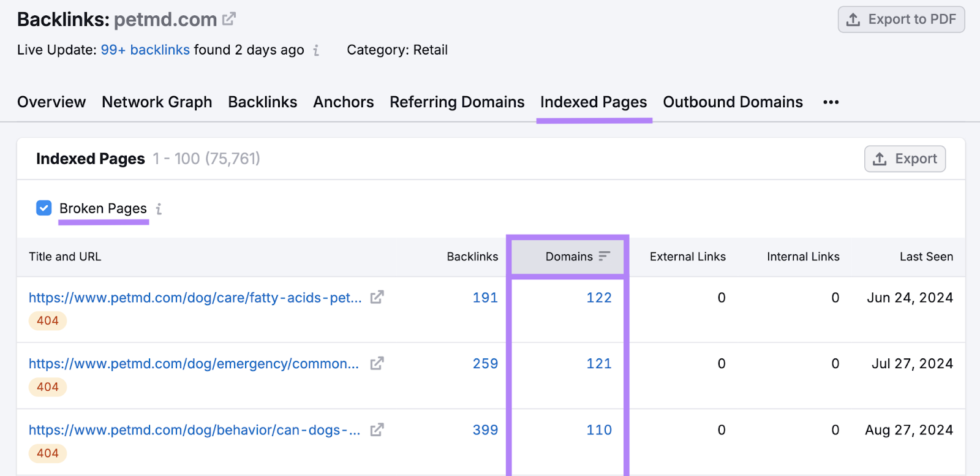Click backlinks count 191

click(x=485, y=298)
